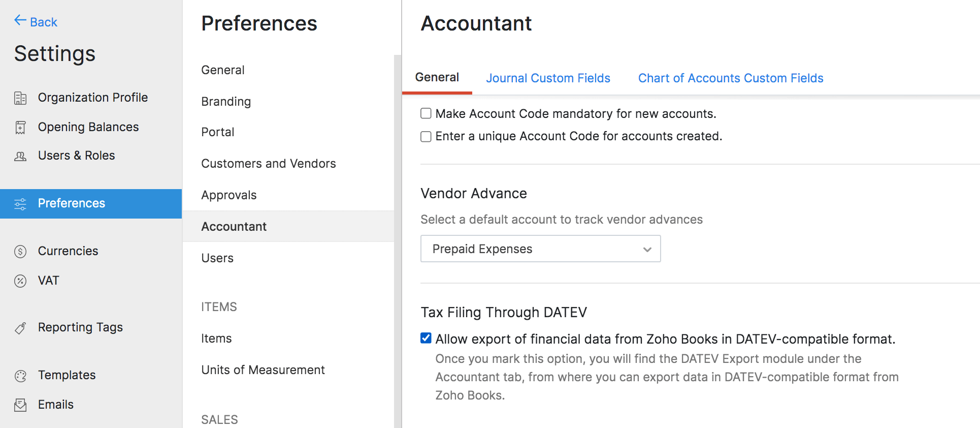Click the Users & Roles people icon
This screenshot has width=980, height=428.
(x=20, y=156)
